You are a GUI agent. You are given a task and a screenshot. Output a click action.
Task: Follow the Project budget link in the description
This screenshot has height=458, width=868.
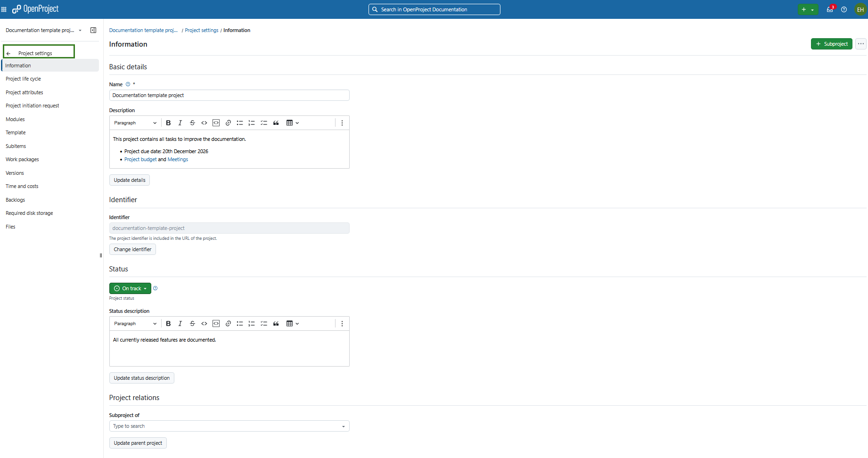(140, 159)
